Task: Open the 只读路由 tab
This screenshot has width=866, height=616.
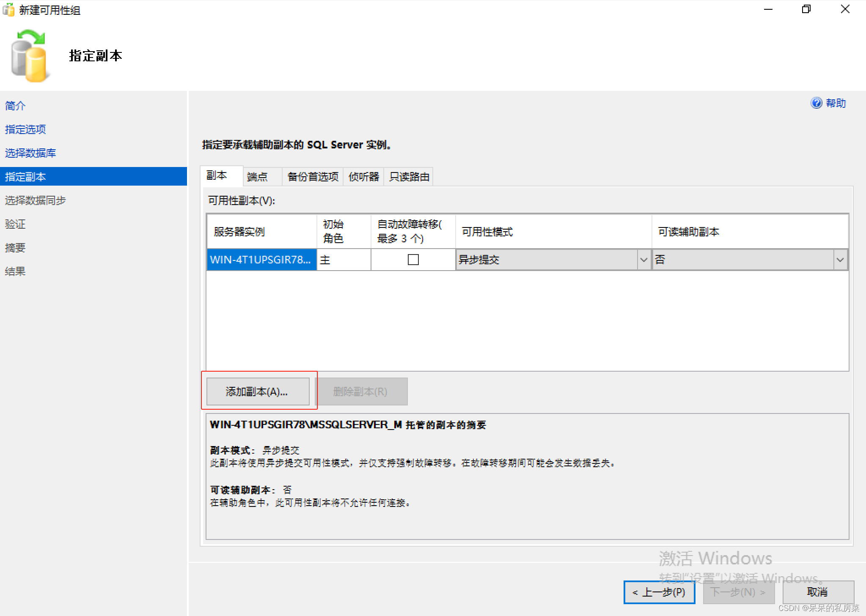Action: pyautogui.click(x=409, y=177)
